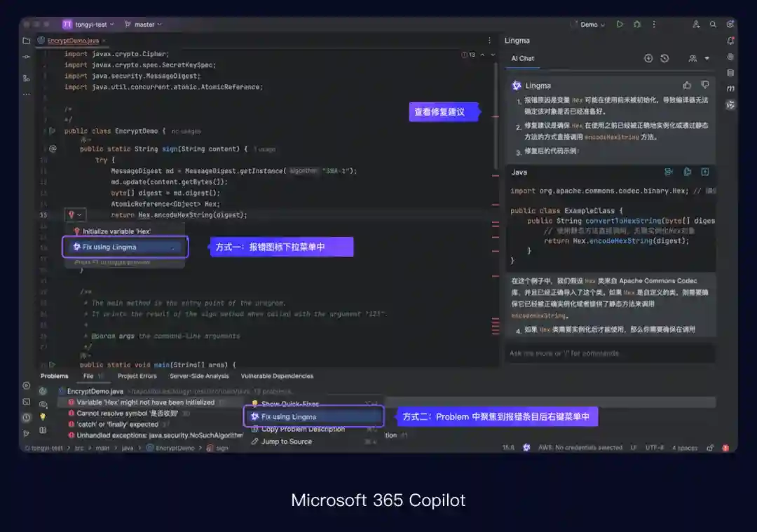Start a new chat with plus icon
This screenshot has width=757, height=532.
click(x=648, y=59)
